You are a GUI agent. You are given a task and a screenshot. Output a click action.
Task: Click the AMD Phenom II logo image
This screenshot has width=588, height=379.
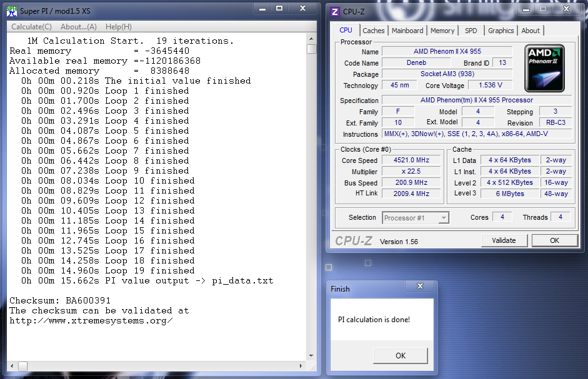click(x=544, y=68)
